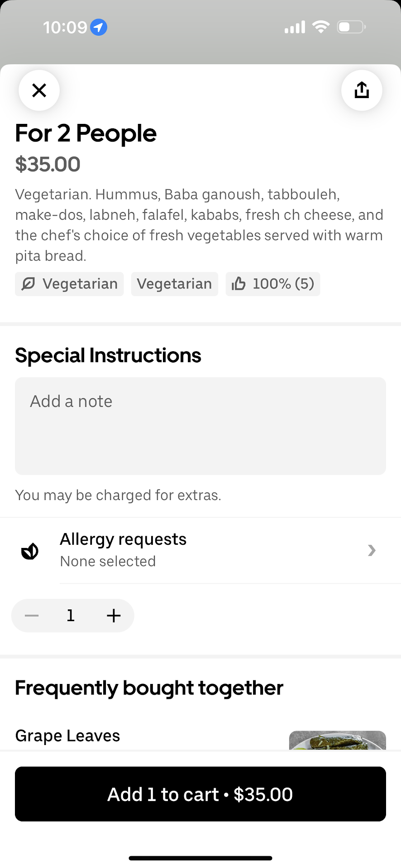Viewport: 401px width, 868px height.
Task: Open the Grape Leaves item
Action: coord(68,736)
